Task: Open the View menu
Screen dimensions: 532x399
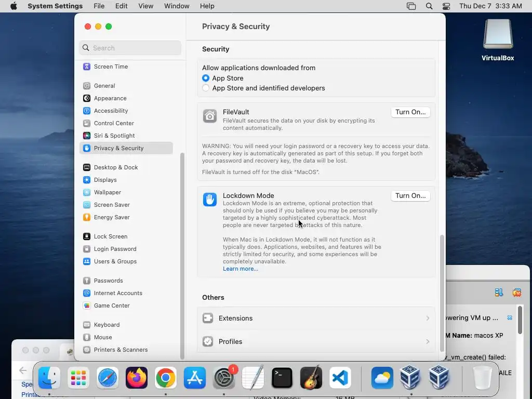Action: (x=146, y=6)
